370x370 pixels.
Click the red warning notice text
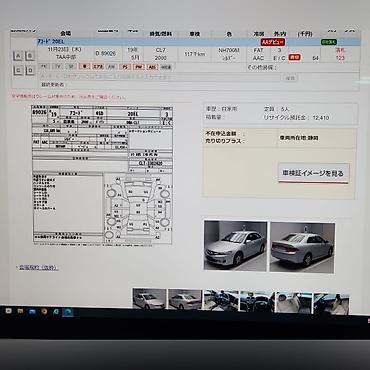click(x=69, y=97)
